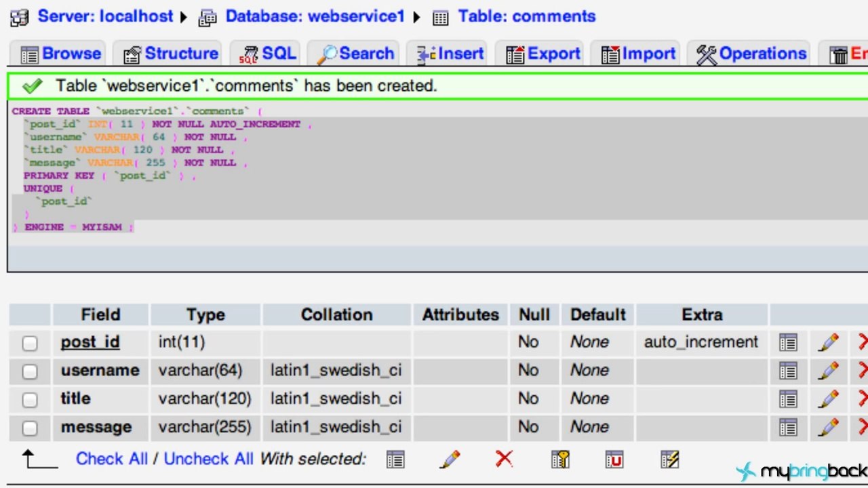Browse selected fields icon in With selected
This screenshot has height=488, width=868.
(395, 460)
